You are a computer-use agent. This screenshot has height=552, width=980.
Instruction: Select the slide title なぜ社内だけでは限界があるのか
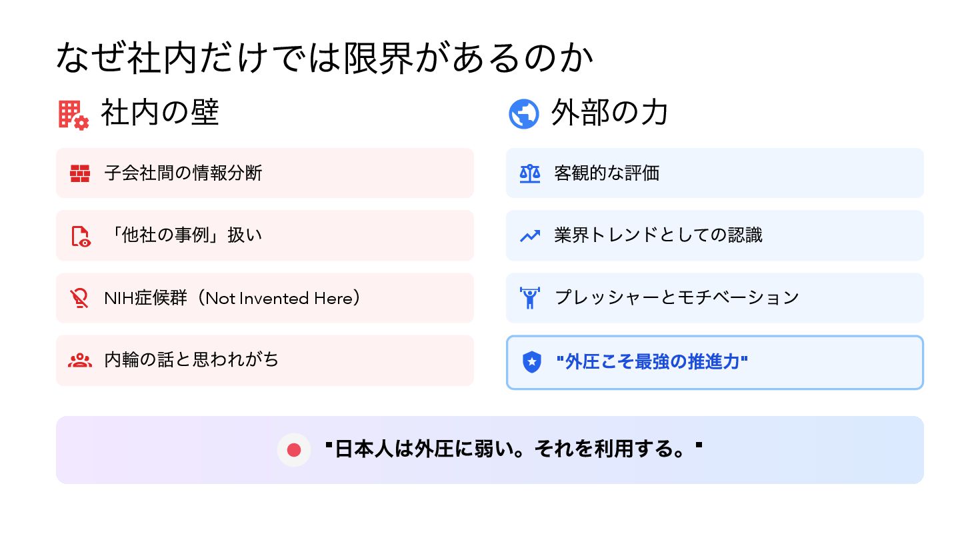click(325, 57)
